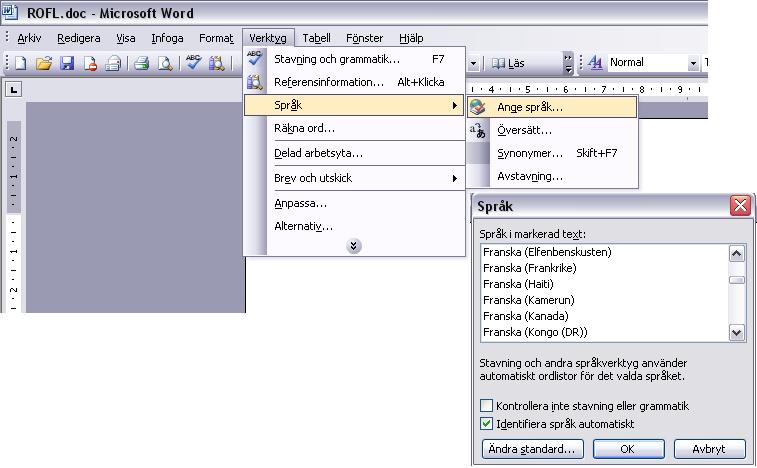Open the Normal style dropdown arrow
Viewport: 757px width, 468px height.
pos(693,63)
